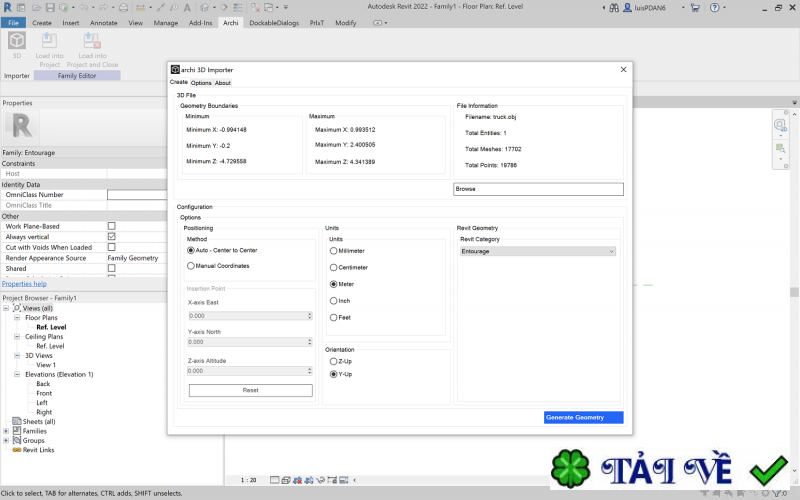Toggle Always vertical checkbox

pyautogui.click(x=112, y=237)
